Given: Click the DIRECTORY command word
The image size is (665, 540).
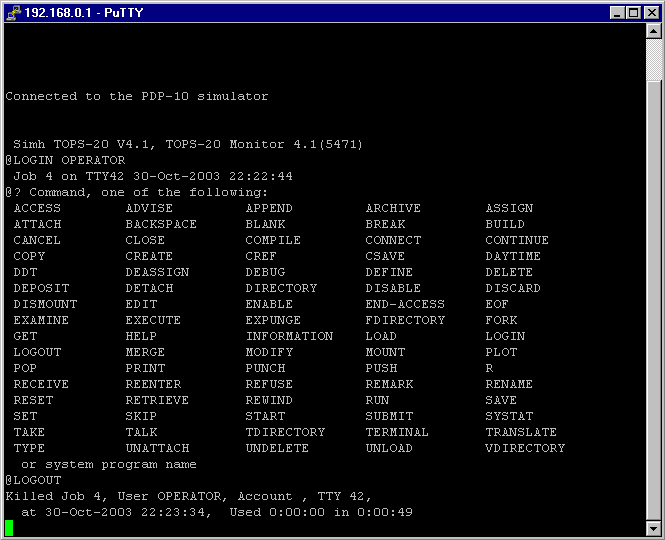Looking at the screenshot, I should [281, 288].
